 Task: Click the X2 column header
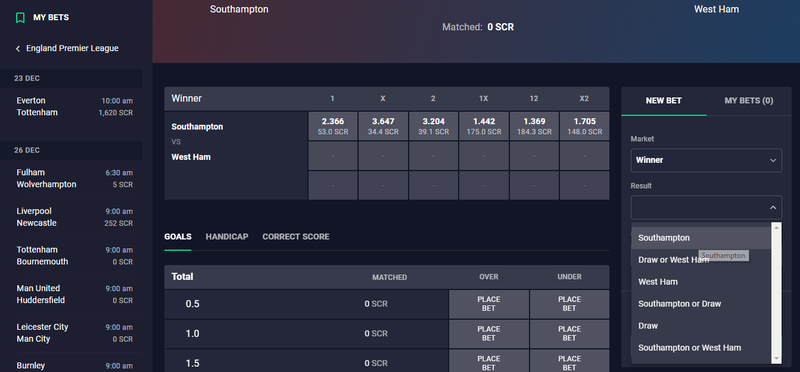click(584, 98)
